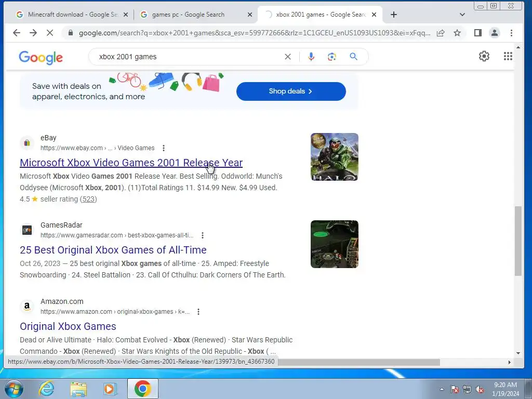Screen dimensions: 532x399
Task: Click eBay Video Games breadcrumb URL
Action: tap(97, 148)
